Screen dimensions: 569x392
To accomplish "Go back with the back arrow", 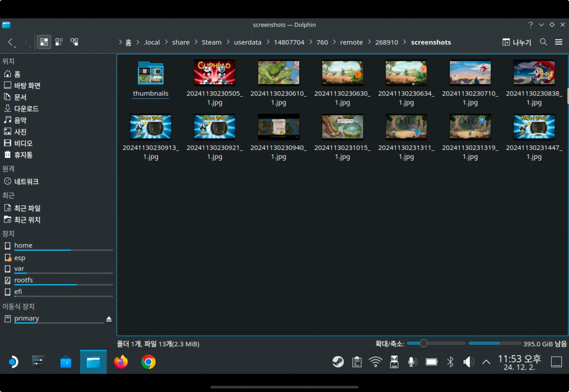I will 11,42.
